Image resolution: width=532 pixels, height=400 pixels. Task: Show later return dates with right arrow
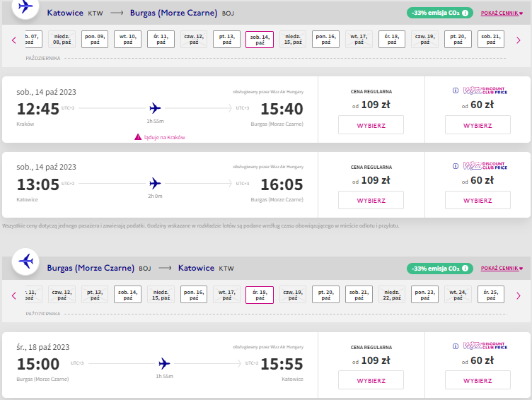coord(518,295)
